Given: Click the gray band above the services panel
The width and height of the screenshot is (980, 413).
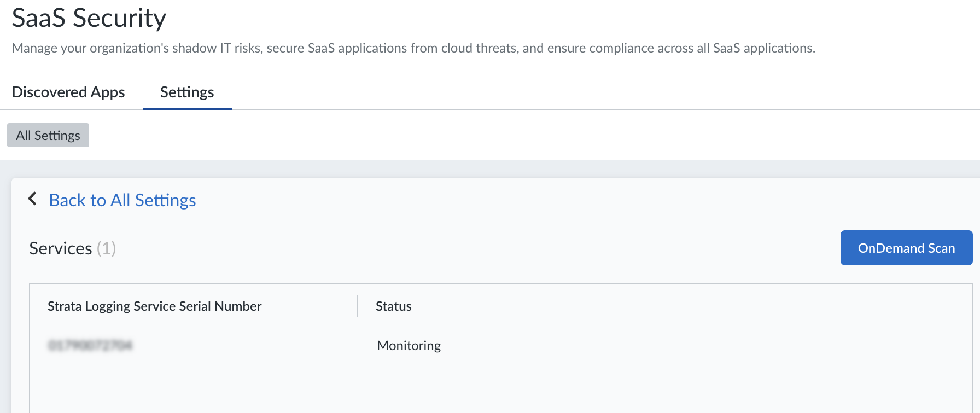Looking at the screenshot, I should [492, 168].
